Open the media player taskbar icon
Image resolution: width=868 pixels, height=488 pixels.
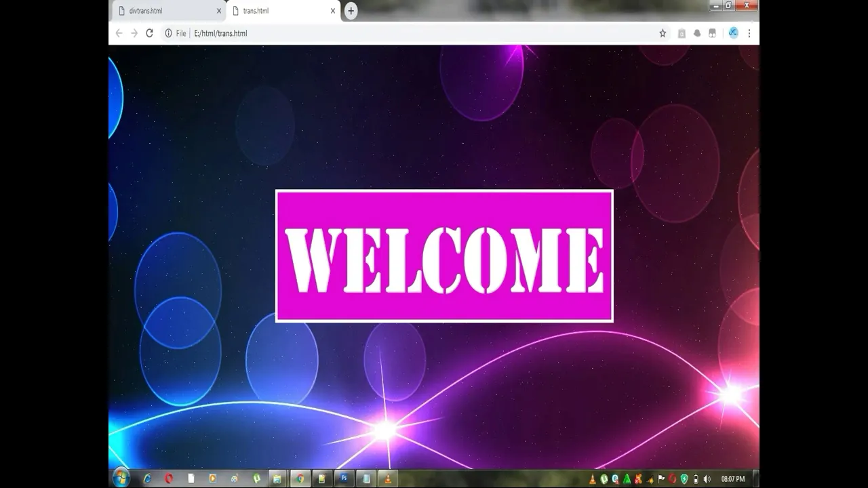tap(212, 479)
